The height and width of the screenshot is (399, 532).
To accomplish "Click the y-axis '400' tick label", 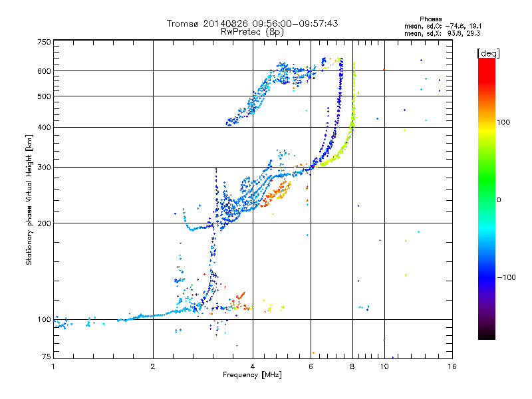I will pos(44,128).
